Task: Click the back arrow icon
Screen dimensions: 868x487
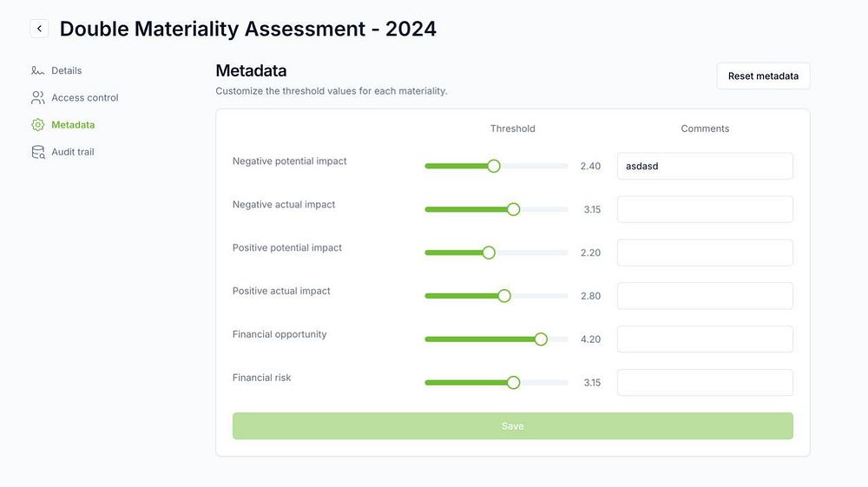Action: 39,29
